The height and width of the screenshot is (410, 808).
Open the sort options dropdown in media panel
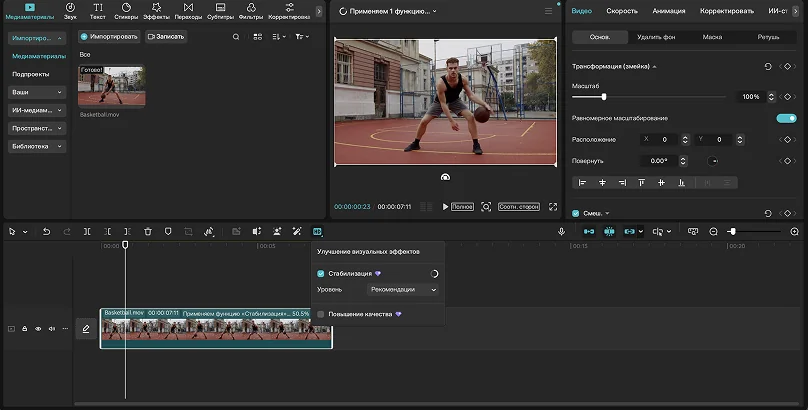[279, 37]
